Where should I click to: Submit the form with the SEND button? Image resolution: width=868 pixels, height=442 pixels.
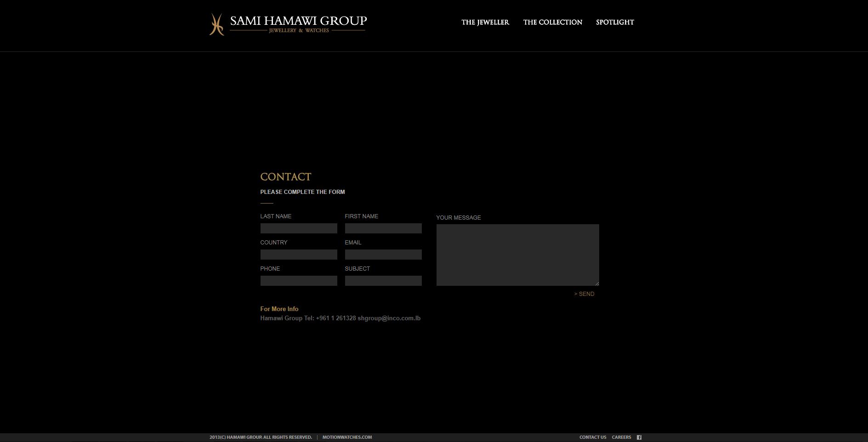[584, 294]
